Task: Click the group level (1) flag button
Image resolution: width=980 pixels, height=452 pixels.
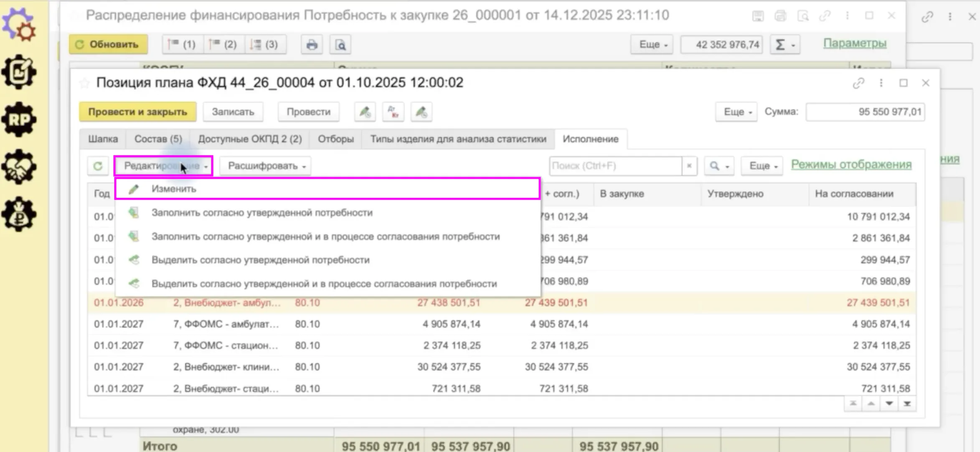Action: (x=183, y=45)
